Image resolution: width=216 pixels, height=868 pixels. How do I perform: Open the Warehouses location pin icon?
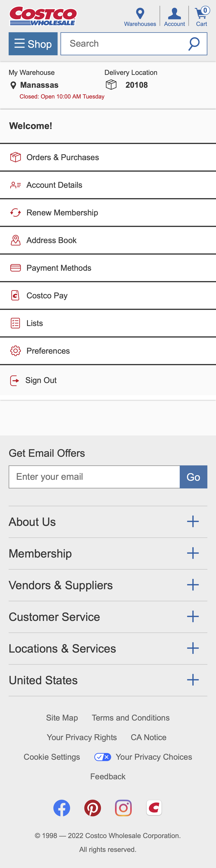(140, 13)
